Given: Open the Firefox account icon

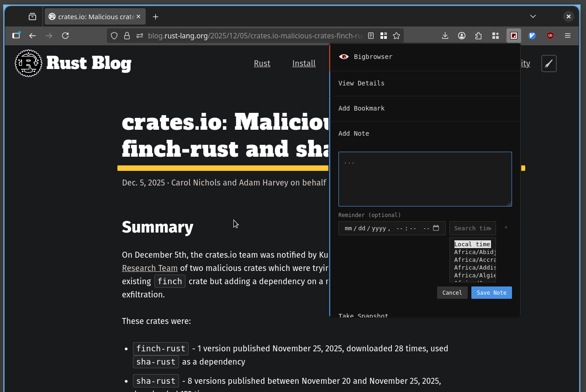Looking at the screenshot, I should 462,36.
